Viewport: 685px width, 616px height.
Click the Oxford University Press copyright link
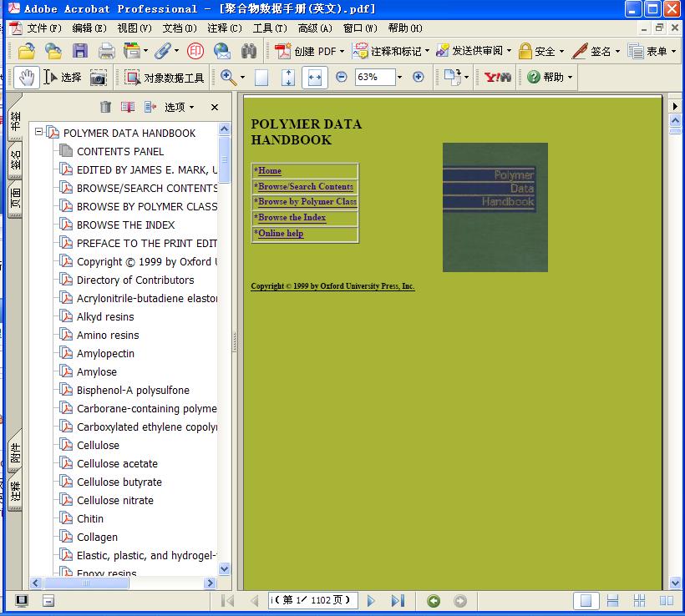(x=332, y=286)
